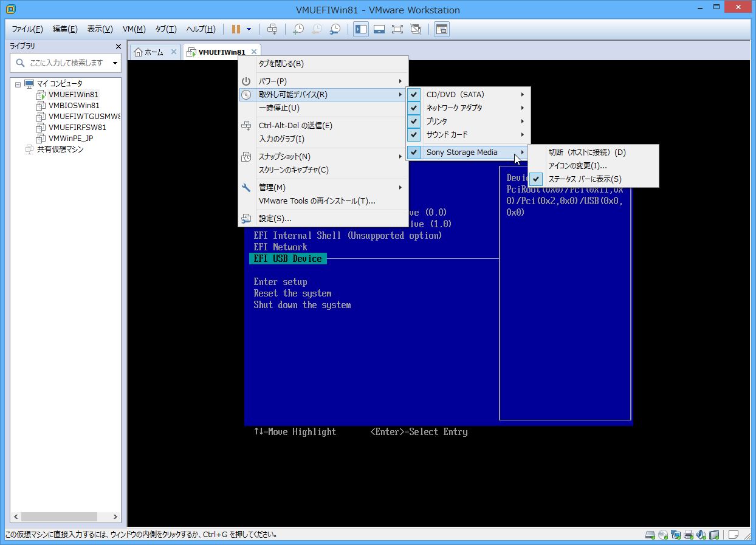The image size is (756, 545).
Task: Select VMUEFIRFSW81 in the library tree
Action: tap(77, 128)
